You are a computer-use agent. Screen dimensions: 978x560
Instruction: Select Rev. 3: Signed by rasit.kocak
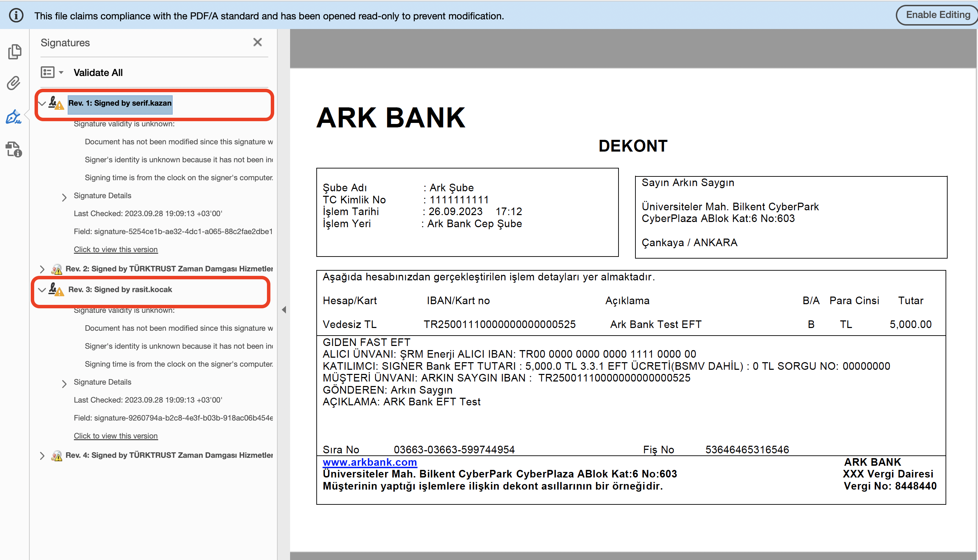pyautogui.click(x=120, y=289)
